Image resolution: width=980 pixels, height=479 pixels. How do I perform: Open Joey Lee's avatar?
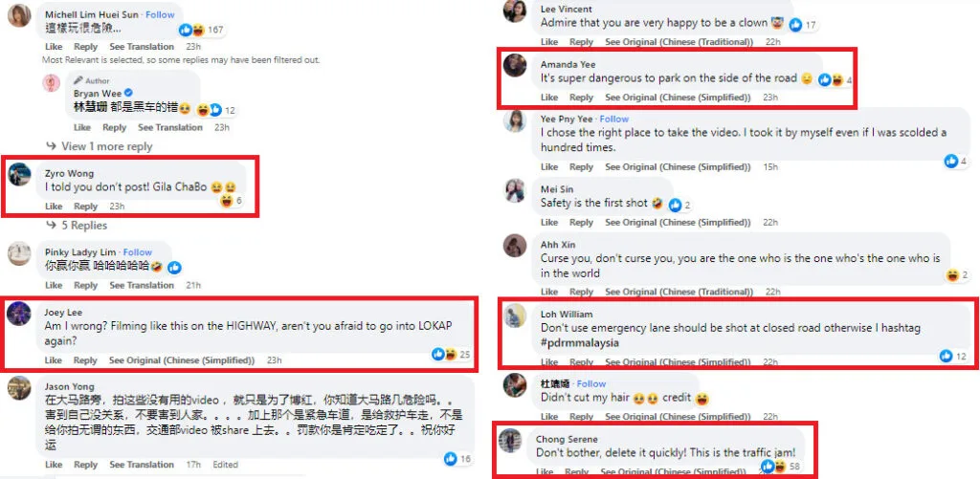pyautogui.click(x=19, y=314)
